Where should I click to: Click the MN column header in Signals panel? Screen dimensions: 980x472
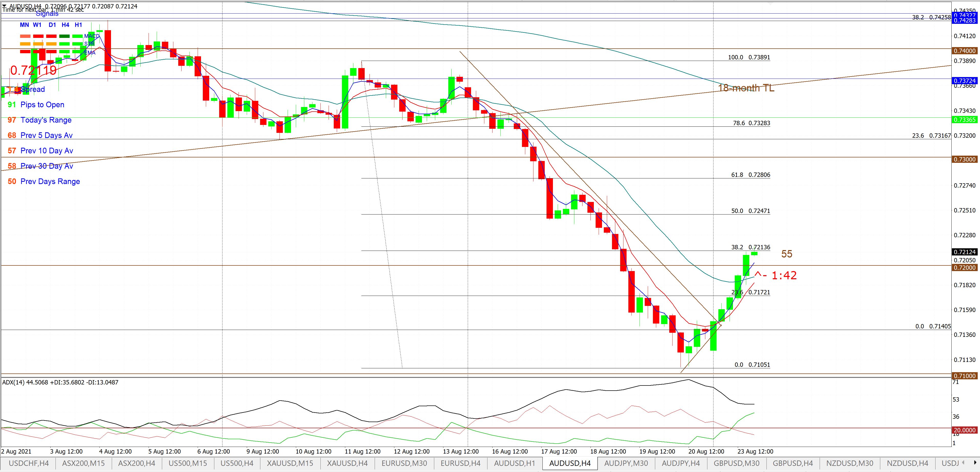tap(24, 25)
